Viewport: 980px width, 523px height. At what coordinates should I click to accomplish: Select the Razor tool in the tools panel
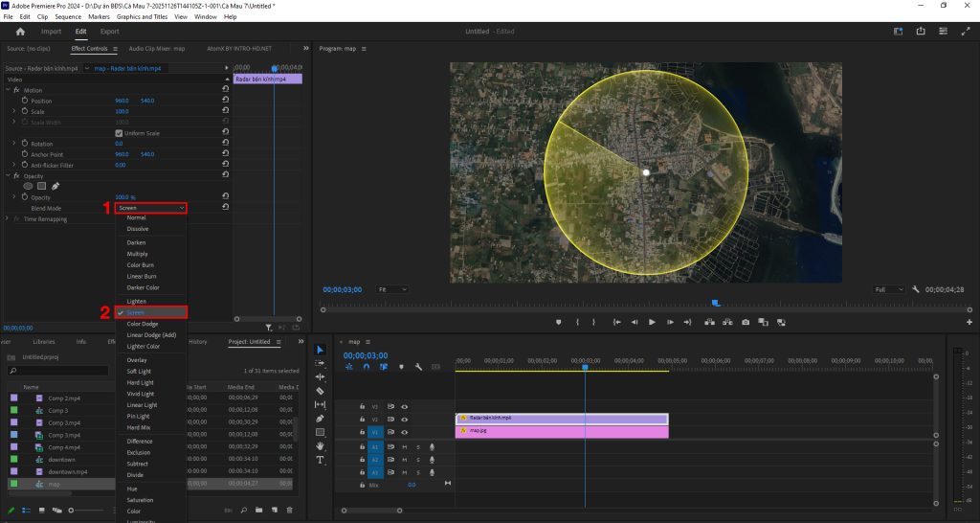(x=321, y=391)
